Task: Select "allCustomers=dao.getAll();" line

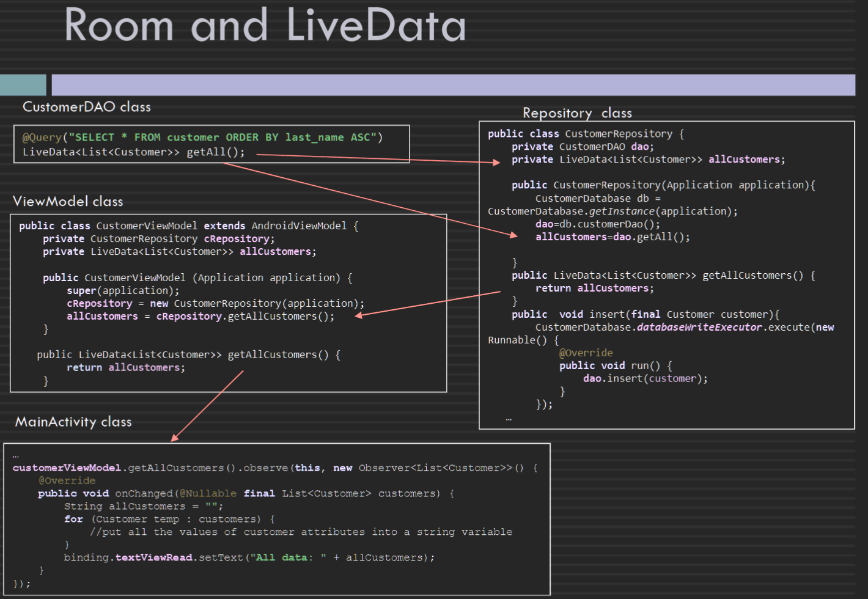Action: (x=612, y=237)
